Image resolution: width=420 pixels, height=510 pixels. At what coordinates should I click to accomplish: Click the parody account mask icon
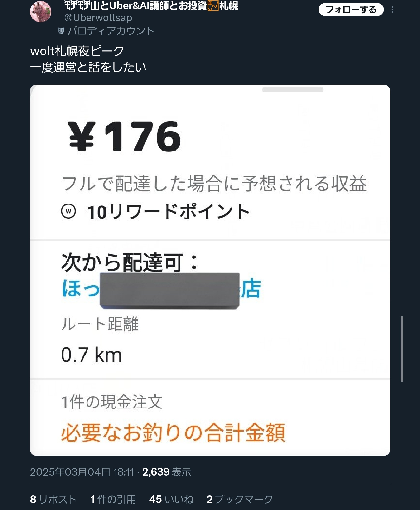pyautogui.click(x=61, y=31)
